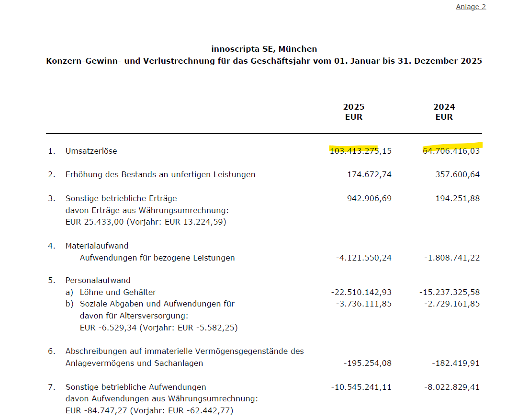Click 'davon Aufwendungen aus Währungsumrechnung:' line
The height and width of the screenshot is (420, 517).
(162, 399)
